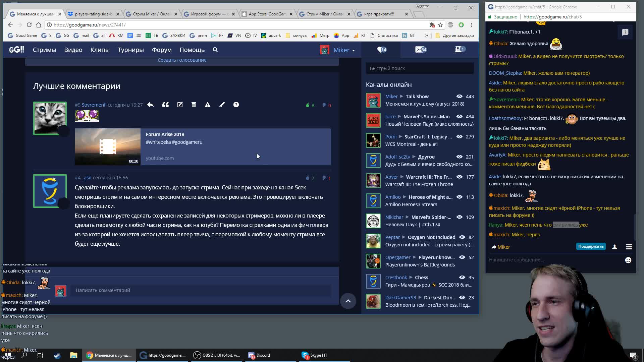This screenshot has height=362, width=644.
Task: Expand the Стримы navigation menu item
Action: [44, 50]
